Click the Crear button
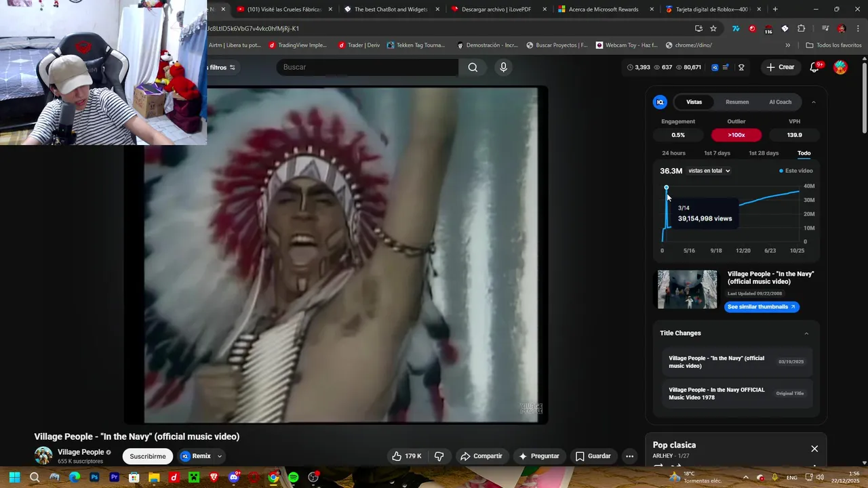Screen dimensions: 868x488 tap(780, 67)
